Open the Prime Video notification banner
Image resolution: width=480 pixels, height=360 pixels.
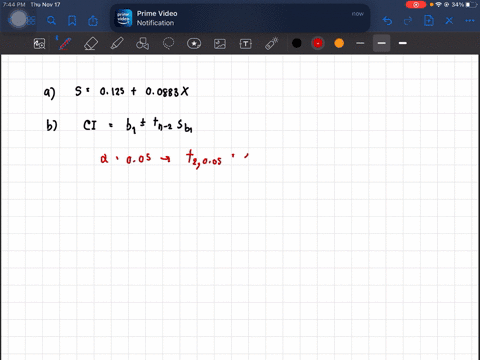tap(240, 18)
